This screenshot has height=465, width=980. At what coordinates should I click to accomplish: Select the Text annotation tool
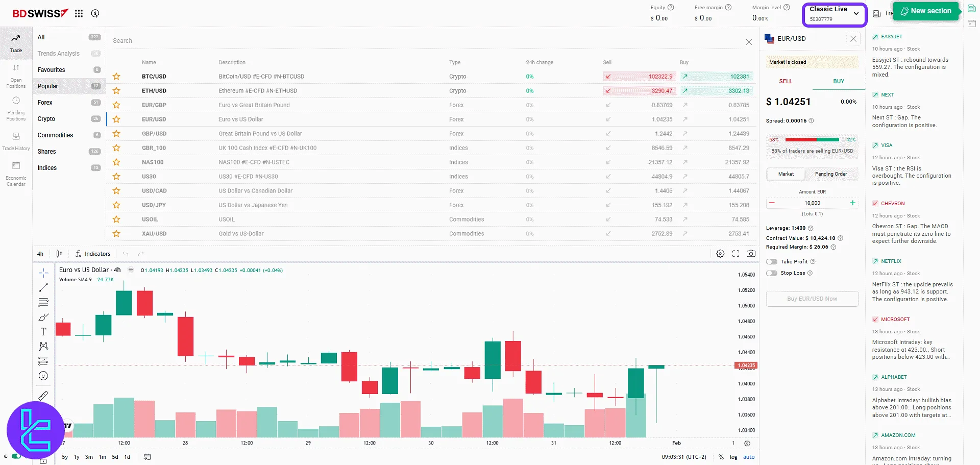click(43, 332)
